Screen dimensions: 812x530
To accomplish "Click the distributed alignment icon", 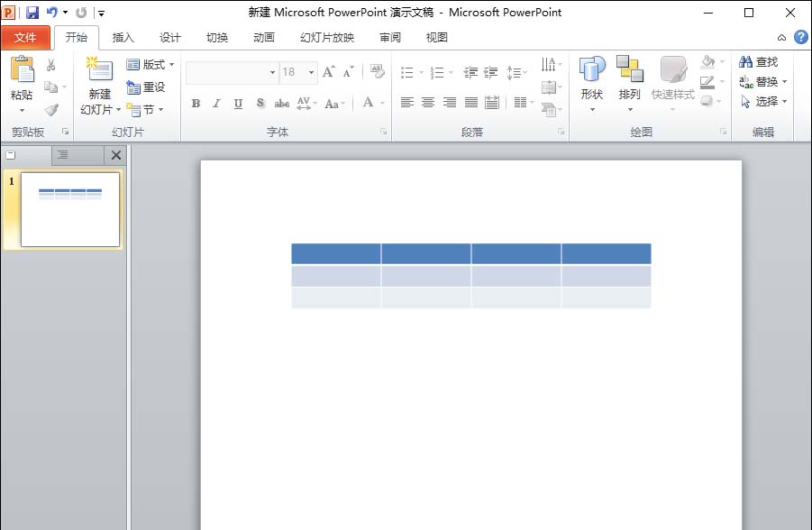I will pos(492,103).
